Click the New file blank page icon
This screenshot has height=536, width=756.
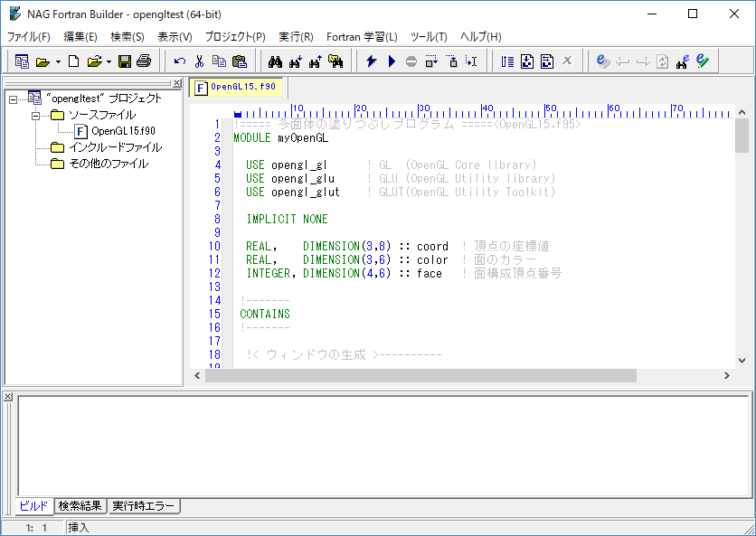(74, 61)
